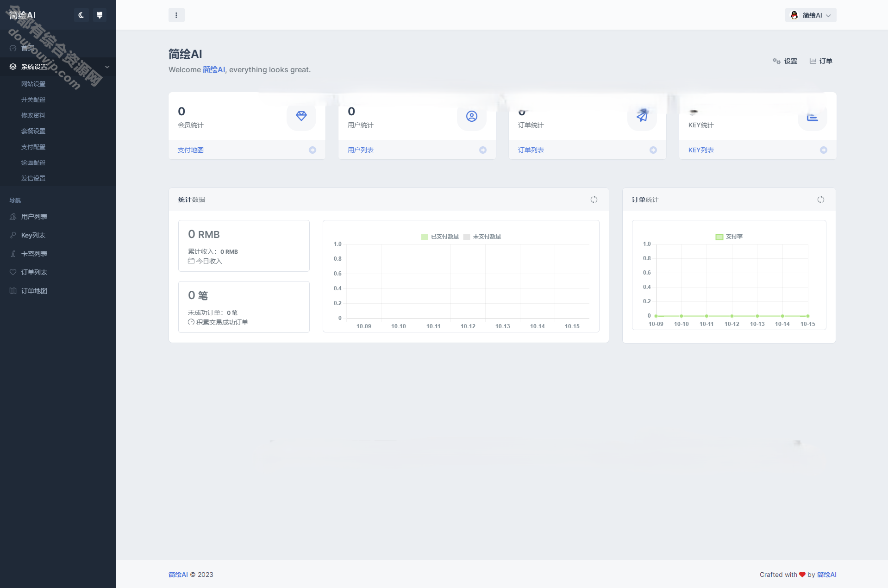Open 套餐设置 in the sidebar
The width and height of the screenshot is (888, 588).
(33, 131)
